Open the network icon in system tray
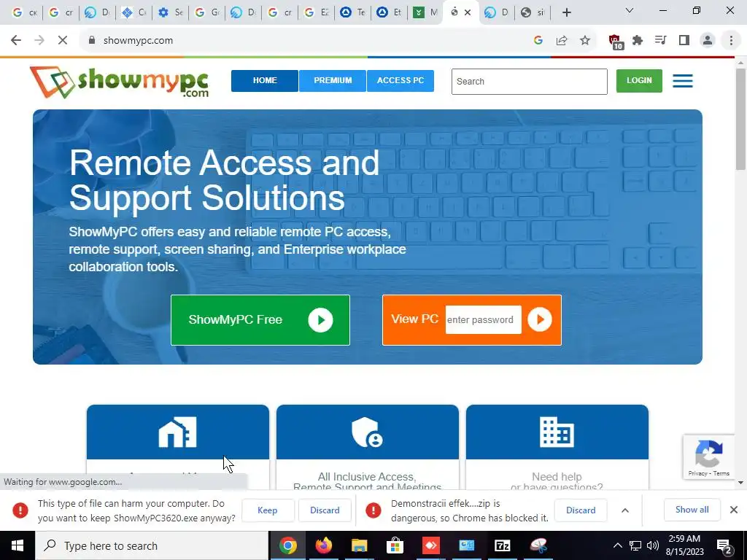This screenshot has width=747, height=560. (635, 545)
